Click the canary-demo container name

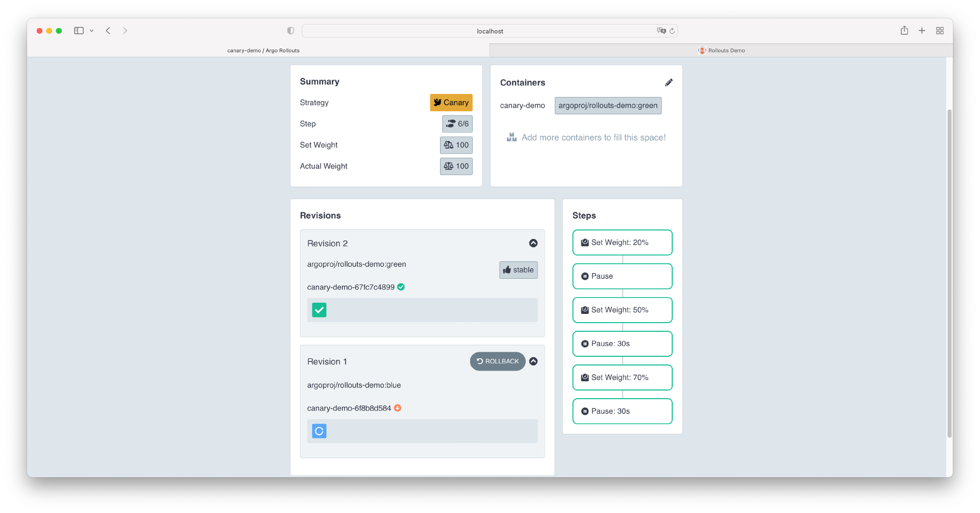tap(523, 106)
